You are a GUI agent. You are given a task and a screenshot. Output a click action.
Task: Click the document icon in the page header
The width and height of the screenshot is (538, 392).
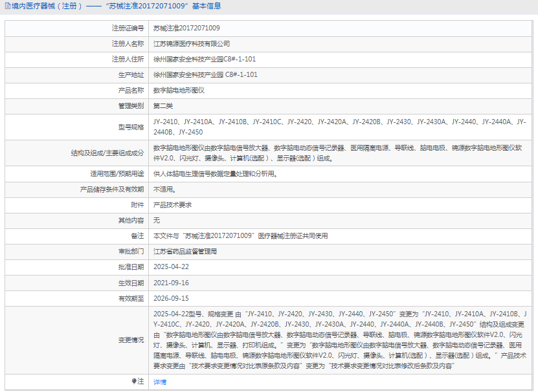[8, 6]
